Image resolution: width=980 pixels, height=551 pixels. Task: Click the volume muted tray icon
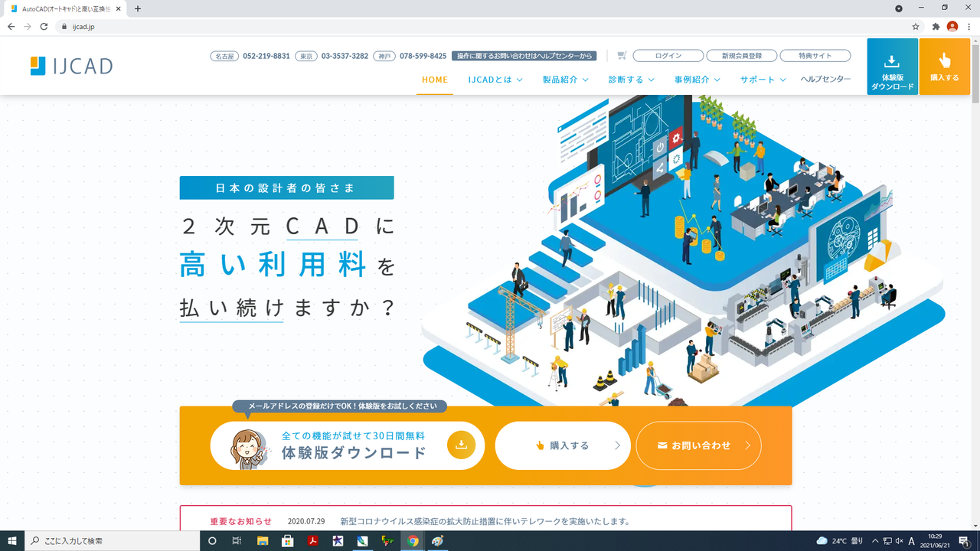click(x=899, y=540)
